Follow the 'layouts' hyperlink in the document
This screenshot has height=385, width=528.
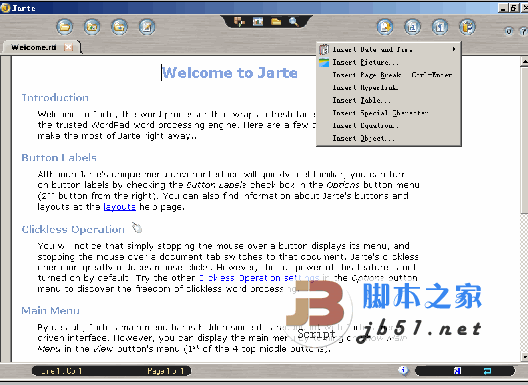click(x=120, y=206)
